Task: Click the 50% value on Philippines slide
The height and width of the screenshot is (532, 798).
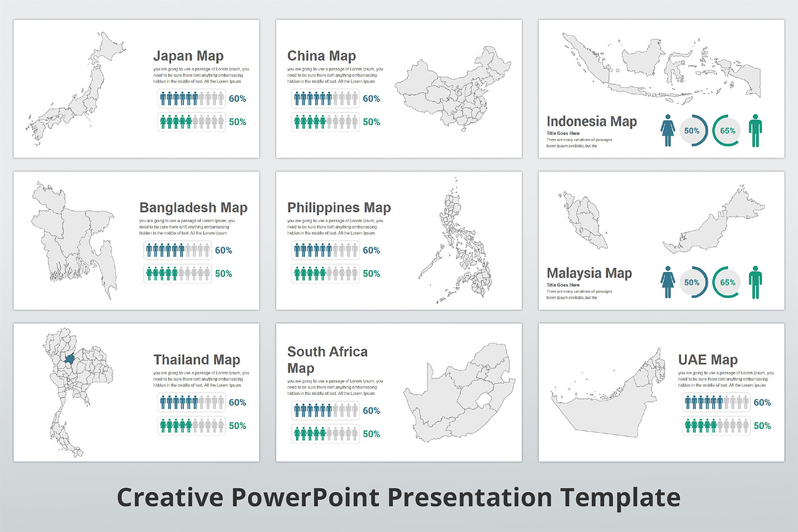Action: (x=372, y=274)
